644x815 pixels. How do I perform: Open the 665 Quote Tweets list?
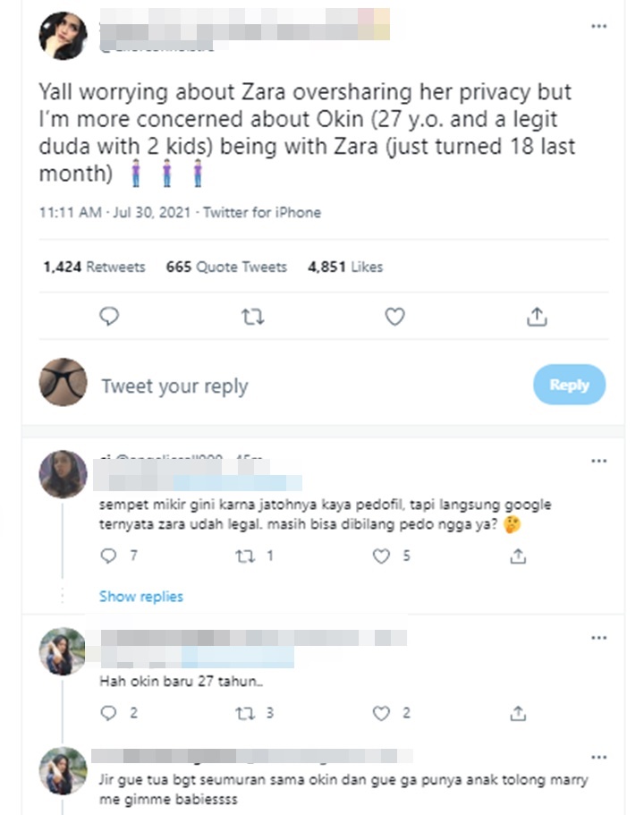[x=226, y=267]
